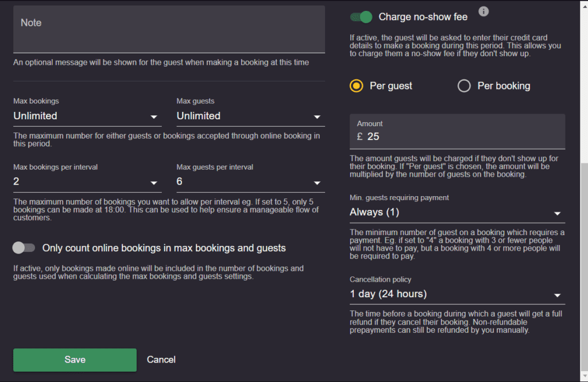Open Min. guests requiring payment dropdown
This screenshot has height=382, width=588.
[457, 212]
